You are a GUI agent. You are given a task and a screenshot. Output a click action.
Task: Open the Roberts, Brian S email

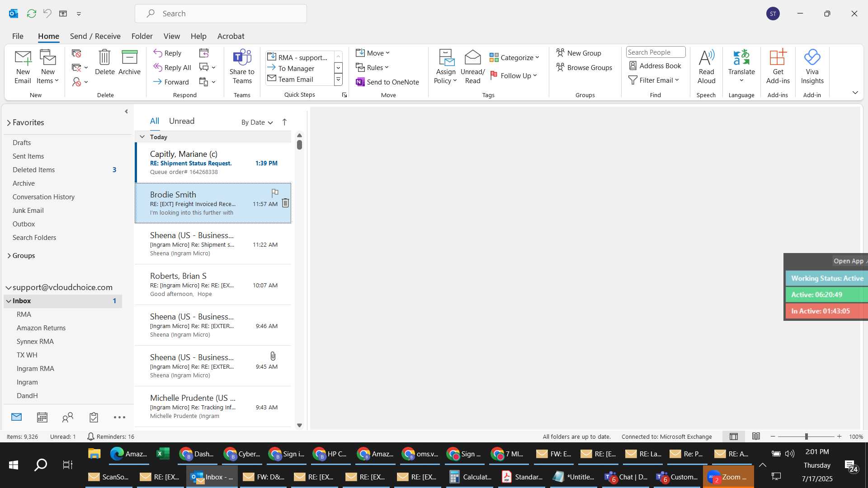(213, 285)
